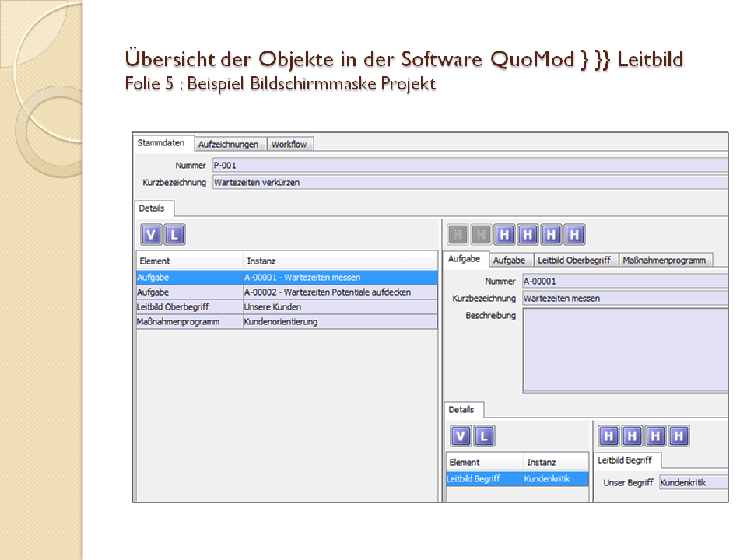This screenshot has height=560, width=747.
Task: Select the V icon in the left Details panel
Action: pos(151,234)
